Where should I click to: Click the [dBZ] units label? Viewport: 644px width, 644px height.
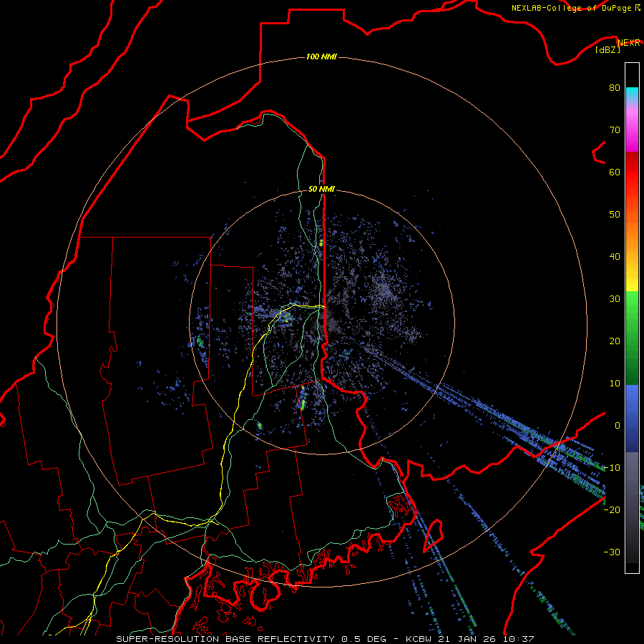coord(608,50)
